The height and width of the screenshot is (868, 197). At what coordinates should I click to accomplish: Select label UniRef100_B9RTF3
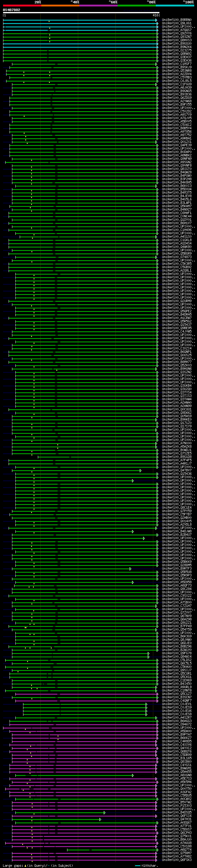[177, 568]
